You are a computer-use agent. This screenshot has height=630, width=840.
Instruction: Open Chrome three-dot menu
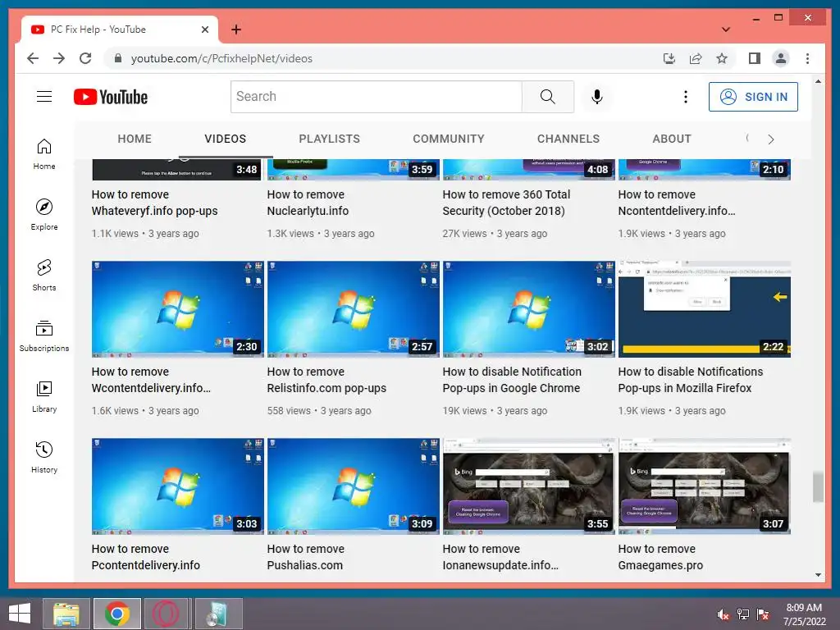point(807,58)
